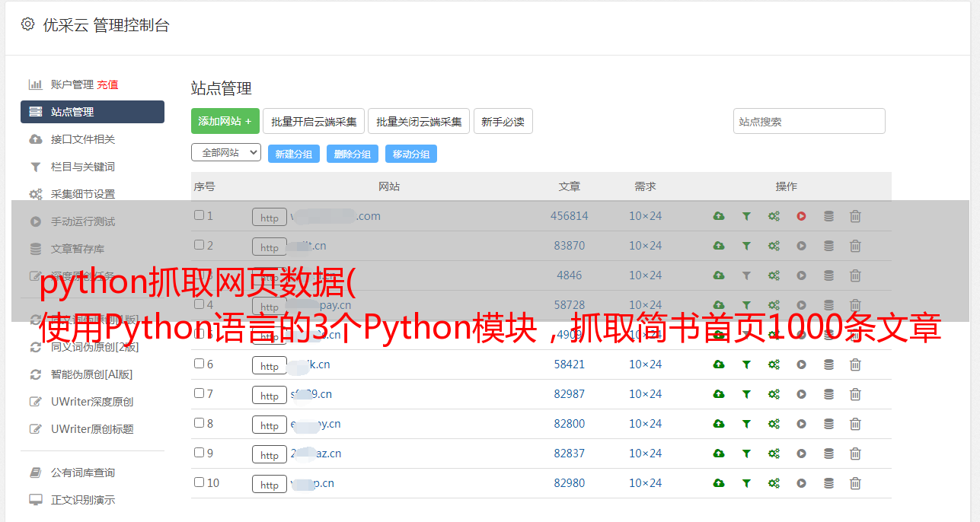
Task: Click the trash icon in row 1
Action: (855, 216)
